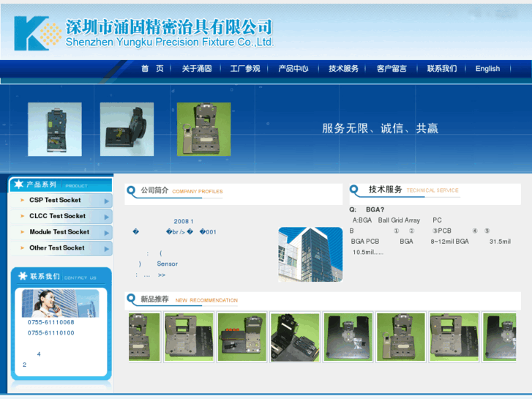Click phone number 0755-61110100

pos(51,333)
